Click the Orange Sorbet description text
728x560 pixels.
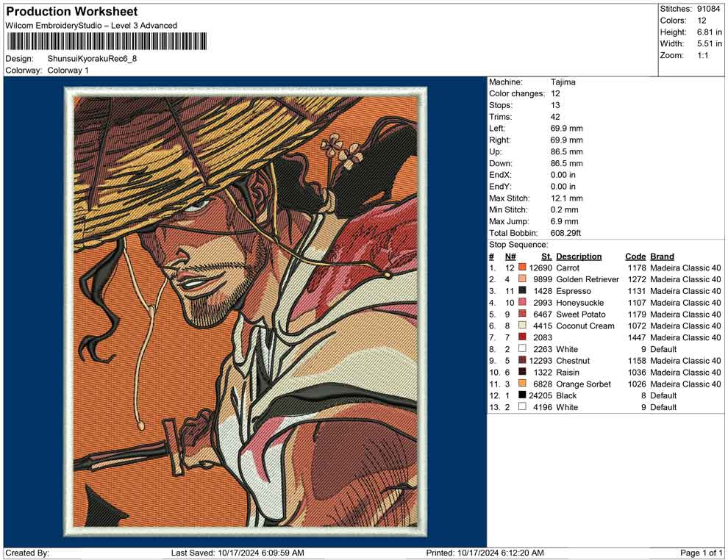point(584,384)
